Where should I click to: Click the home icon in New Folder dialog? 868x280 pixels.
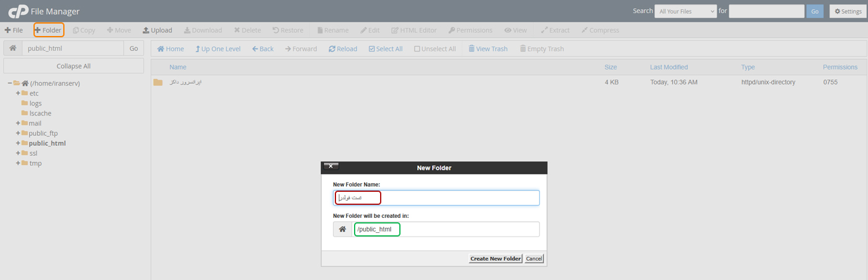(x=342, y=230)
